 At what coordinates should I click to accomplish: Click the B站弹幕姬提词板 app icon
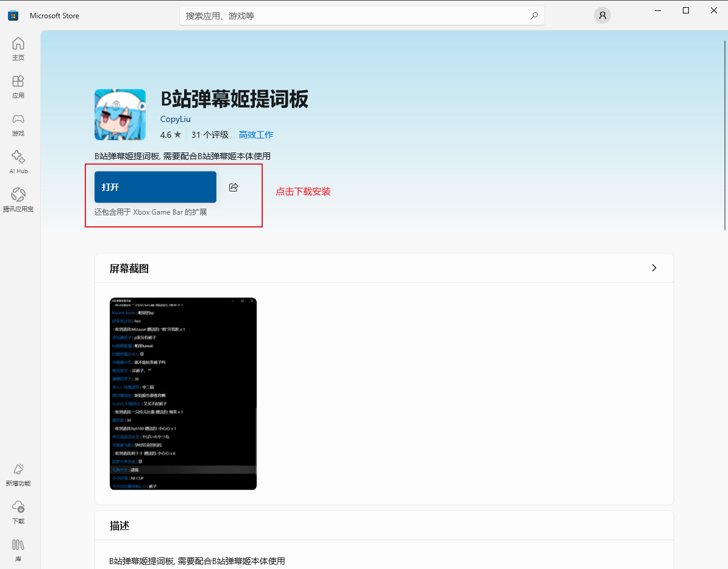click(120, 115)
